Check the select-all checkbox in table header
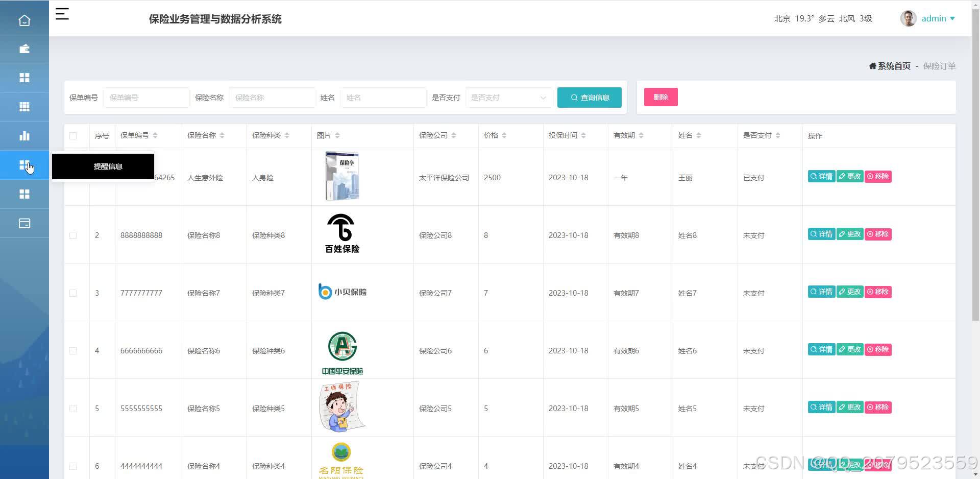 [x=73, y=135]
